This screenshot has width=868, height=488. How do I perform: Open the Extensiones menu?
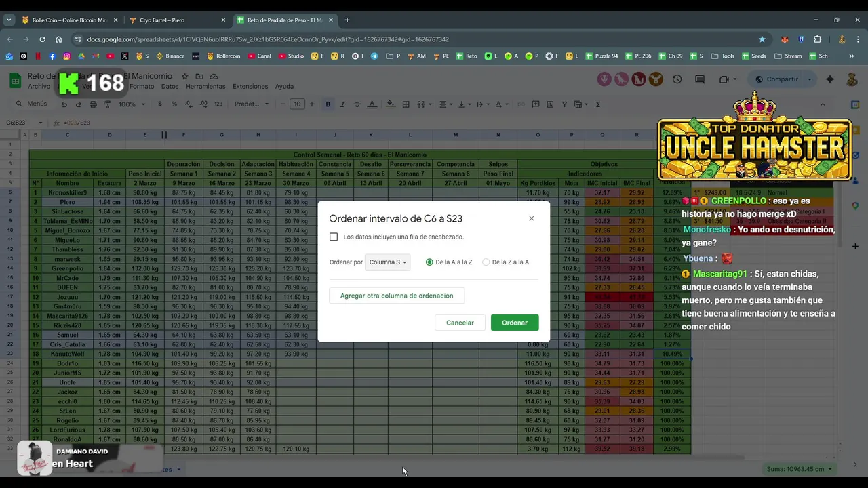(x=250, y=87)
